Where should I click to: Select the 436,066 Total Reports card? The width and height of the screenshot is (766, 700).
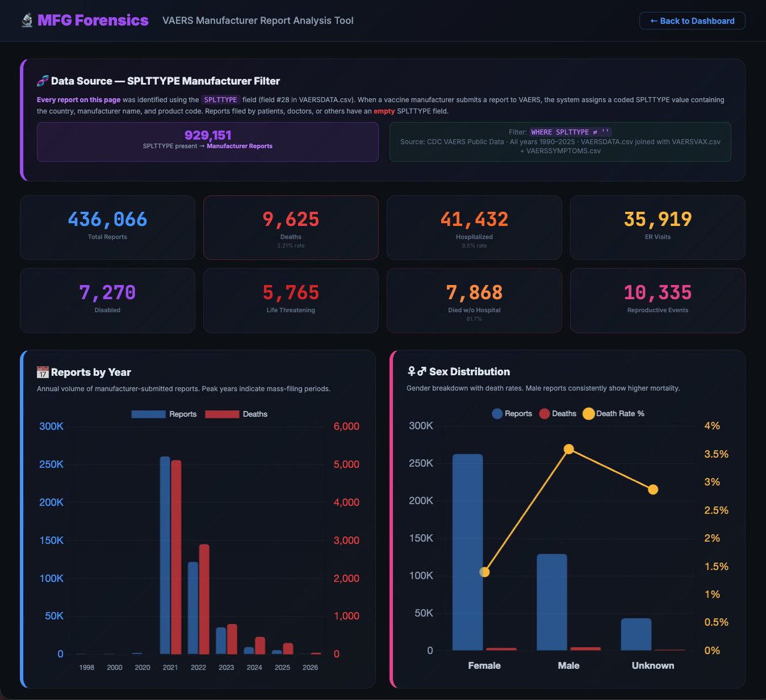[x=107, y=227]
